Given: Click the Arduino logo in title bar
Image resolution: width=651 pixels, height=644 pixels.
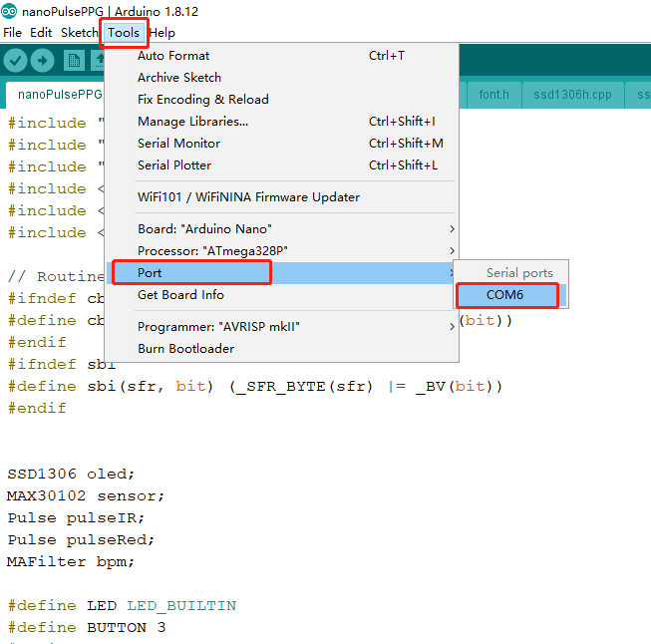Looking at the screenshot, I should [x=9, y=11].
